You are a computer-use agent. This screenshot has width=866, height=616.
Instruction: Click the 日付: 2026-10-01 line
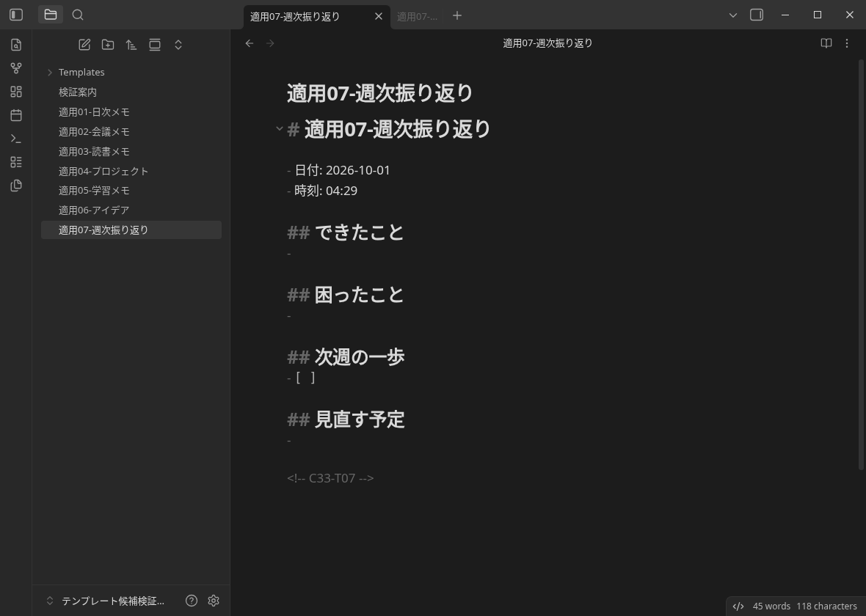(338, 170)
